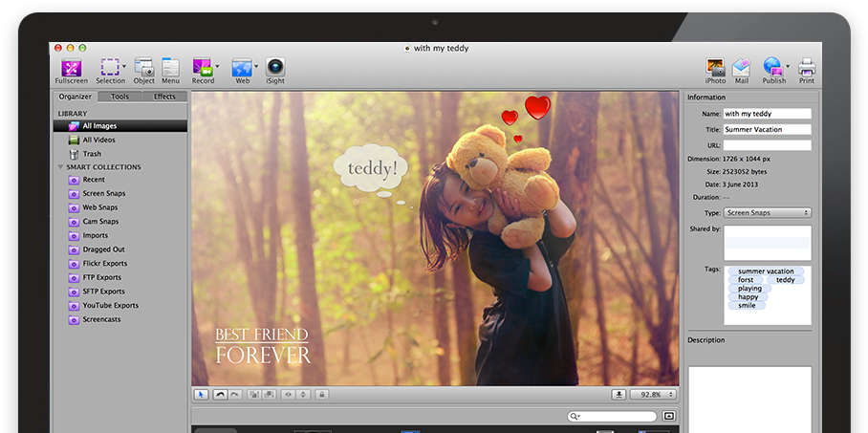
Task: Open the Type Screen Snaps dropdown
Action: pos(768,212)
